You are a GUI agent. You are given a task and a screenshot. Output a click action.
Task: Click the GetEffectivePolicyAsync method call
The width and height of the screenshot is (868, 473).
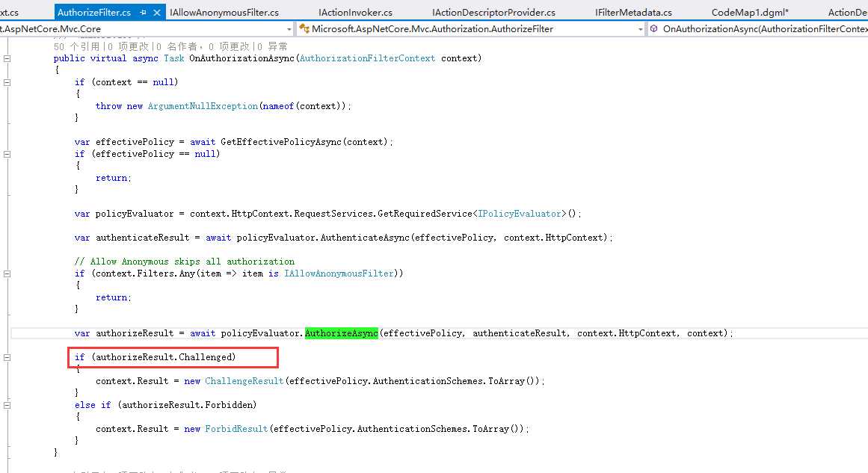[x=281, y=142]
